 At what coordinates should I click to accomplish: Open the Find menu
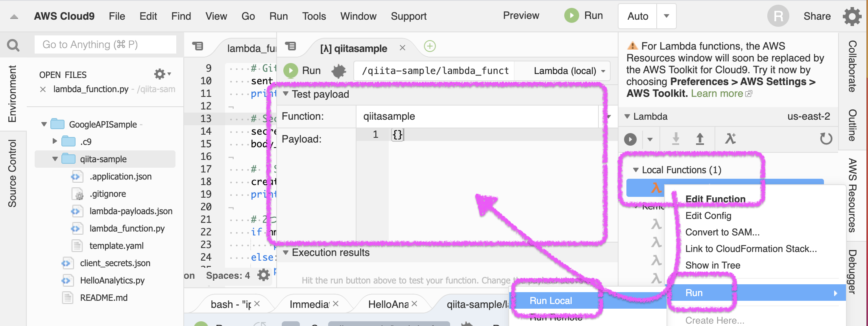coord(181,16)
